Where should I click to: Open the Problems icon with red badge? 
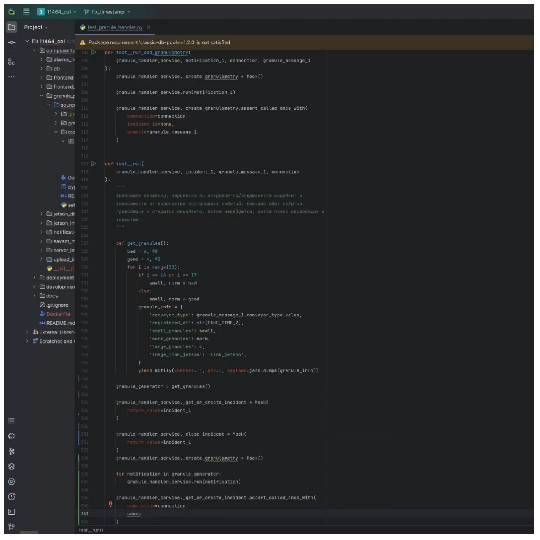pyautogui.click(x=11, y=496)
